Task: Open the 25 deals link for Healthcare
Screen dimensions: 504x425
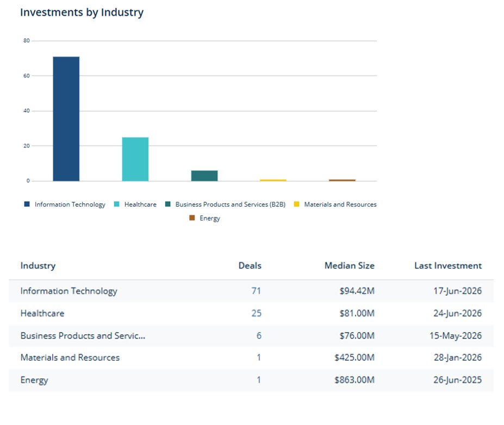Action: pyautogui.click(x=256, y=313)
